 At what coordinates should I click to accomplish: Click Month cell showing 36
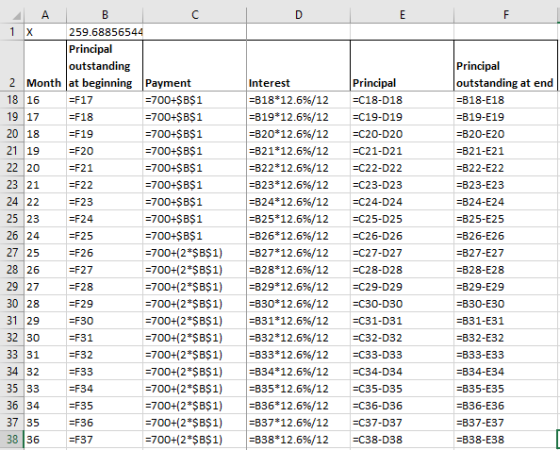coord(45,439)
